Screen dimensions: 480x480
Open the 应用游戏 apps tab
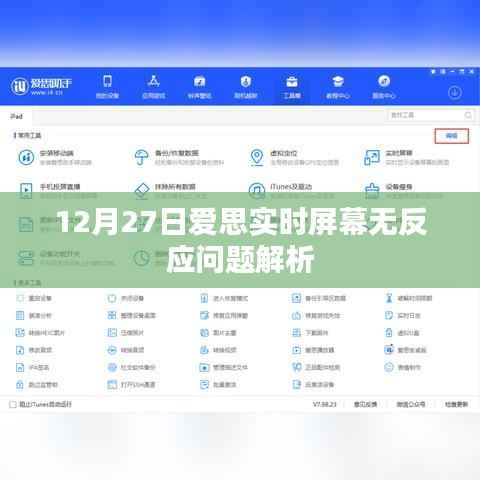(x=153, y=87)
